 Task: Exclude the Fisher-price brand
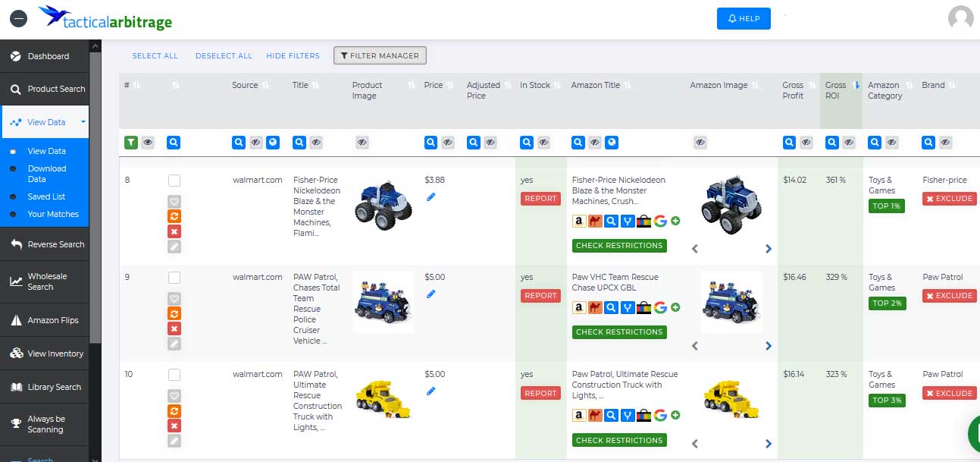(949, 199)
